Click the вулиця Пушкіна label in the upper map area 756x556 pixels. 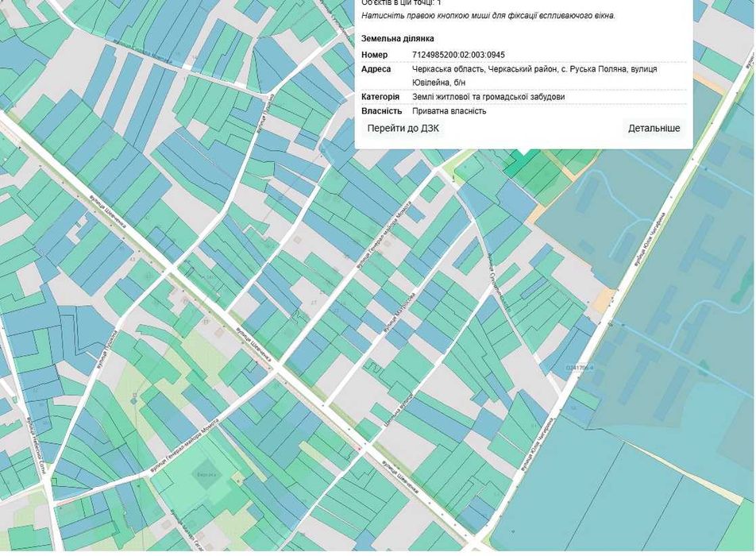(x=265, y=114)
